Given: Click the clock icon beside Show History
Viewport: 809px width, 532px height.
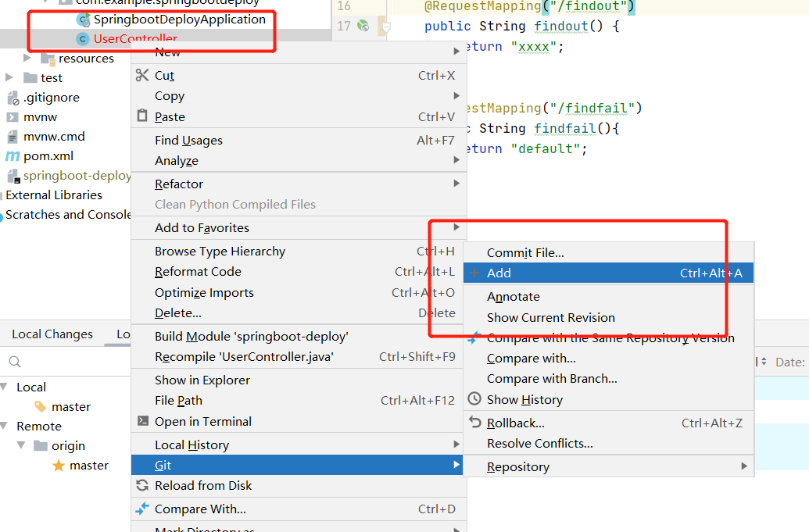Looking at the screenshot, I should 474,399.
